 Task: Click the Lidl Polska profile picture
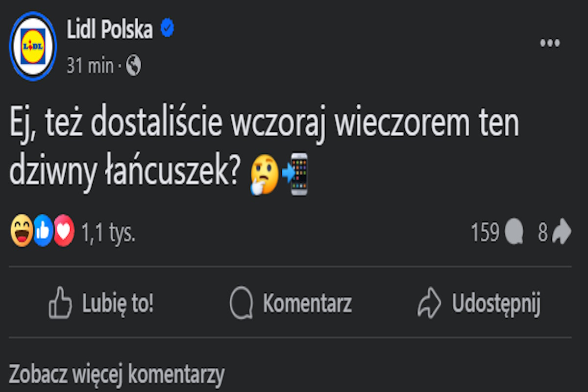(x=33, y=46)
